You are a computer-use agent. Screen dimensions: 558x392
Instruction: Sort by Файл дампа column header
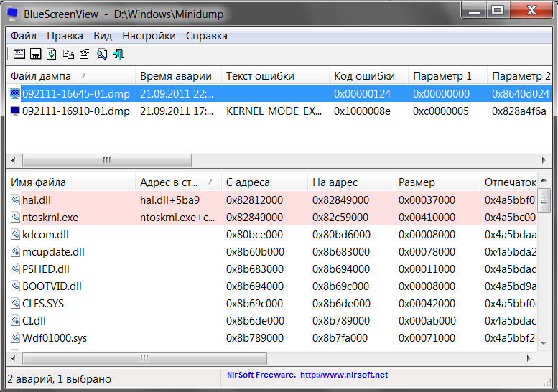click(71, 76)
